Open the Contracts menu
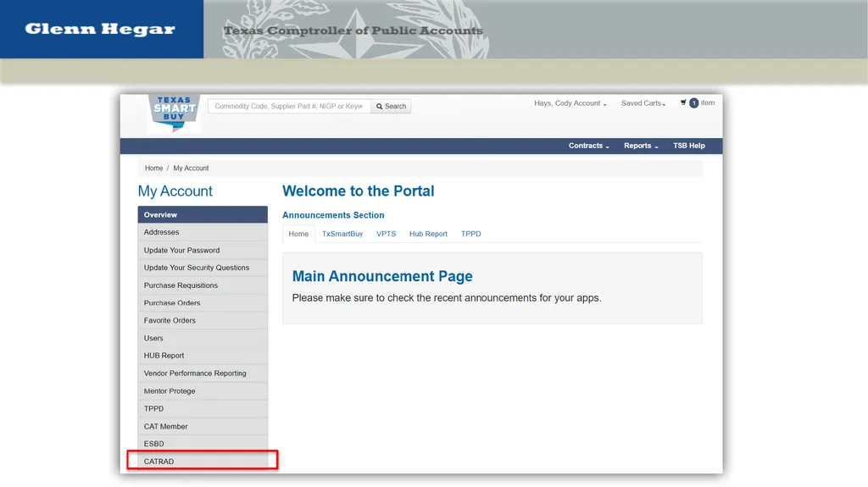The image size is (868, 487). click(x=588, y=146)
